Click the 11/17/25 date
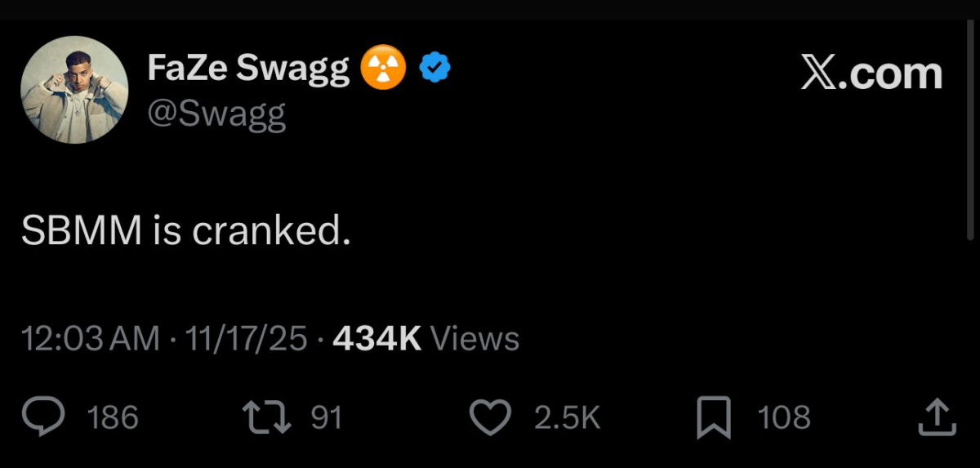Viewport: 980px width, 468px height. pos(246,338)
